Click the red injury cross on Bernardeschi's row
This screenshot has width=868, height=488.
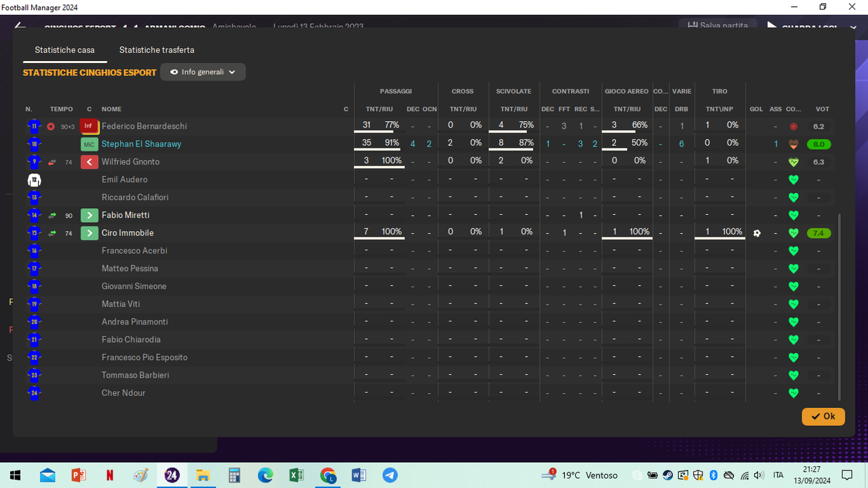pos(51,127)
